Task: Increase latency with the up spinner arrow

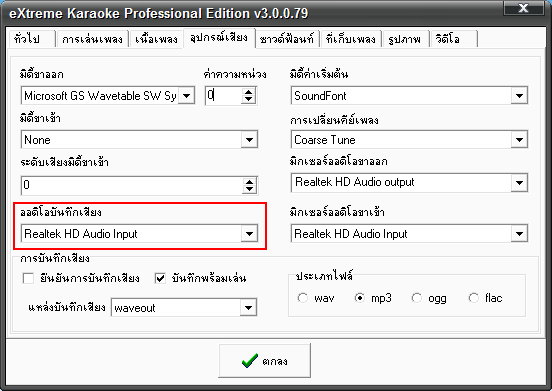Action: tap(249, 92)
